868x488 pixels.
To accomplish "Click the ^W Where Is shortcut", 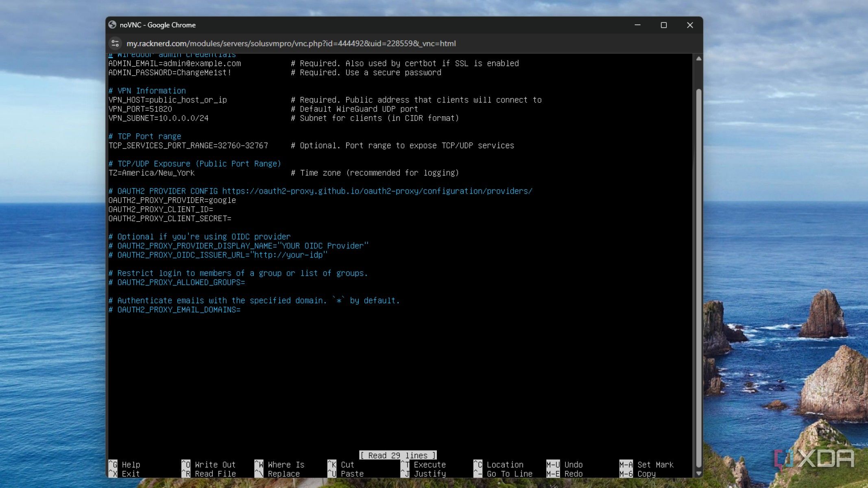I will (x=279, y=464).
